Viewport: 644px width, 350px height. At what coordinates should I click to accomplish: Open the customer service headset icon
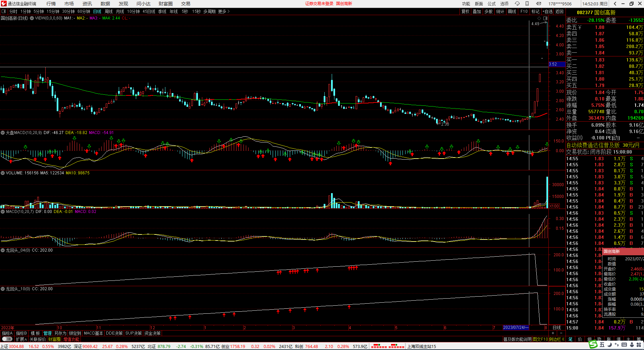(x=517, y=4)
